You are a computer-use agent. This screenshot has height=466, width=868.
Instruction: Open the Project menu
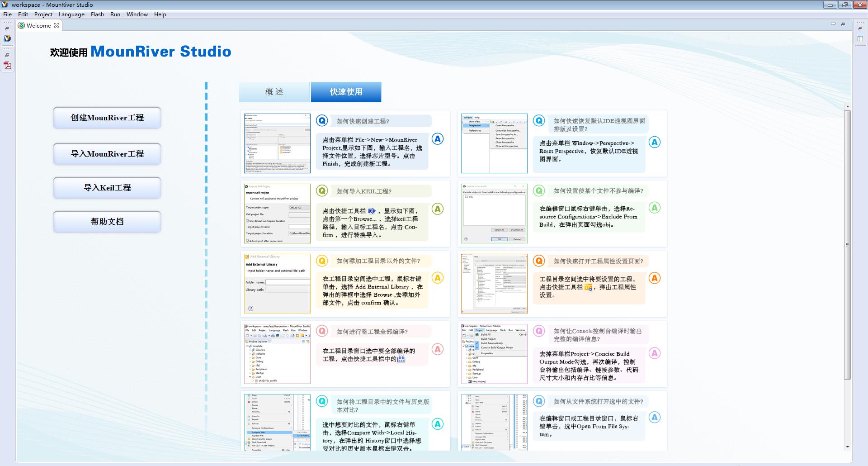point(43,14)
